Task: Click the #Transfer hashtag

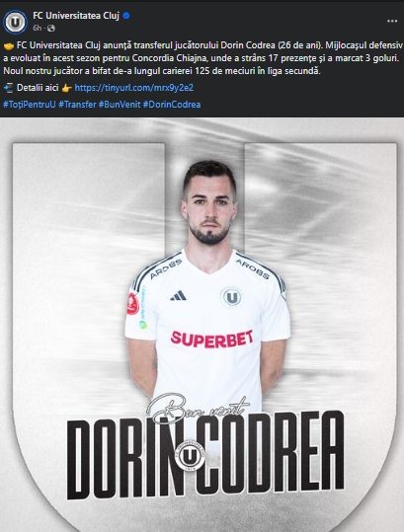Action: (77, 105)
